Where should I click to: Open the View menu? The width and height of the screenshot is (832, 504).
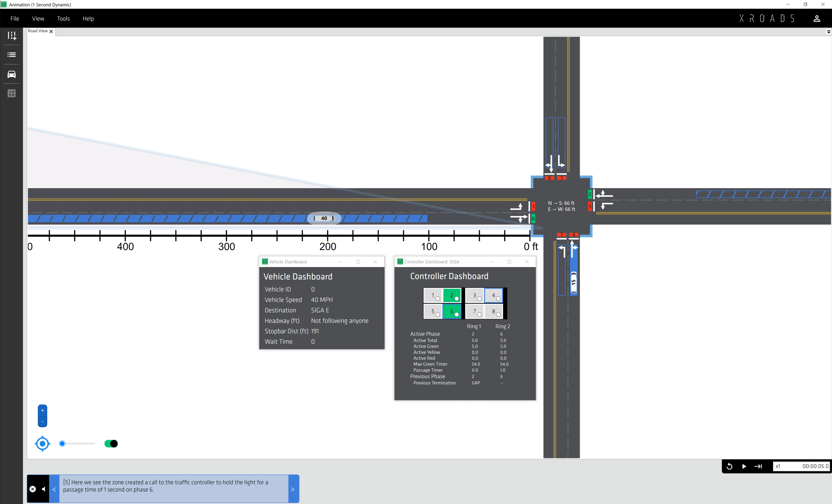click(38, 19)
